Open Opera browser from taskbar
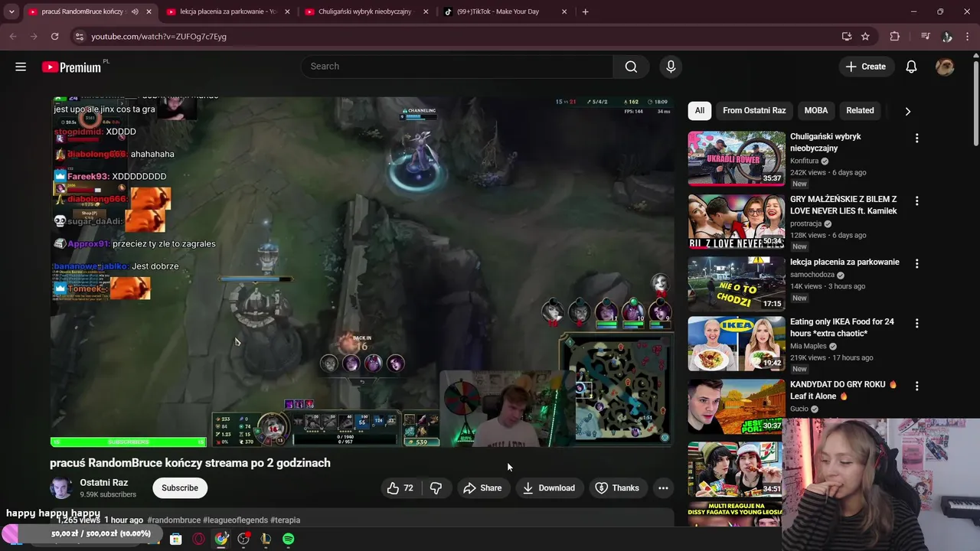The image size is (980, 551). (x=199, y=539)
